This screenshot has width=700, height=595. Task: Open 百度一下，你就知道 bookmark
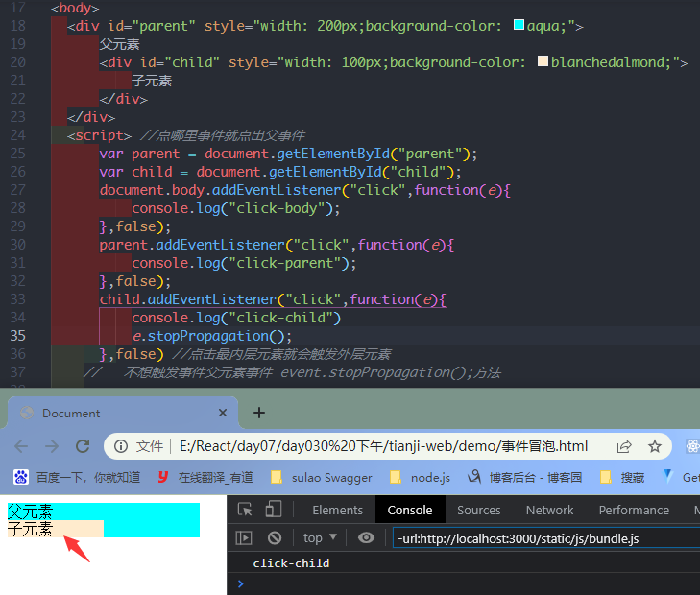point(77,477)
